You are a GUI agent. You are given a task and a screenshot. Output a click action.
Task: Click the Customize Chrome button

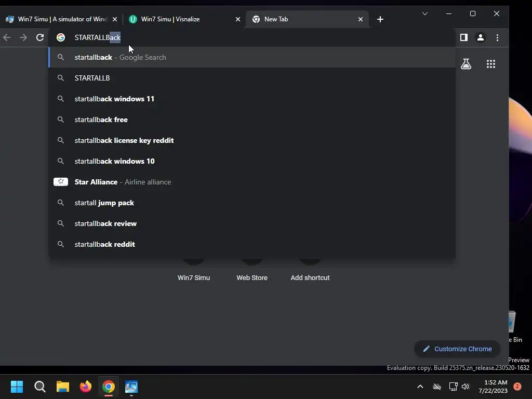pos(457,349)
